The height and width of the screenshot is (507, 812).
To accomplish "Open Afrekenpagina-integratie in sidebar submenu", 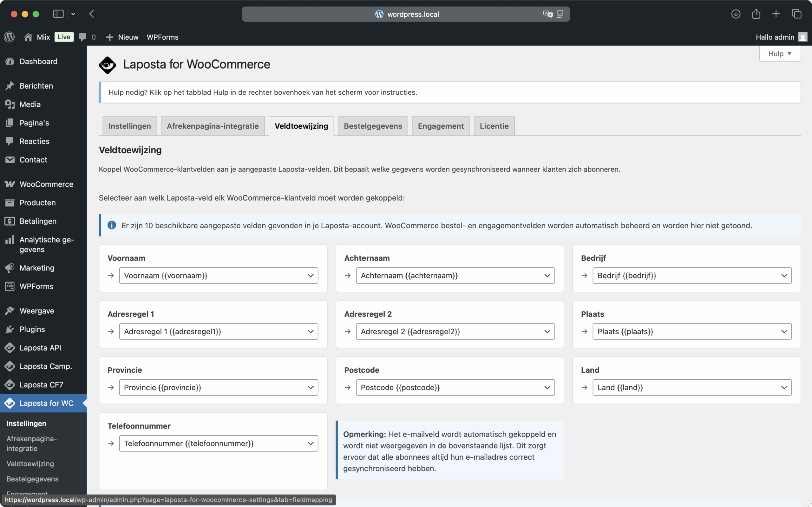I will point(32,443).
